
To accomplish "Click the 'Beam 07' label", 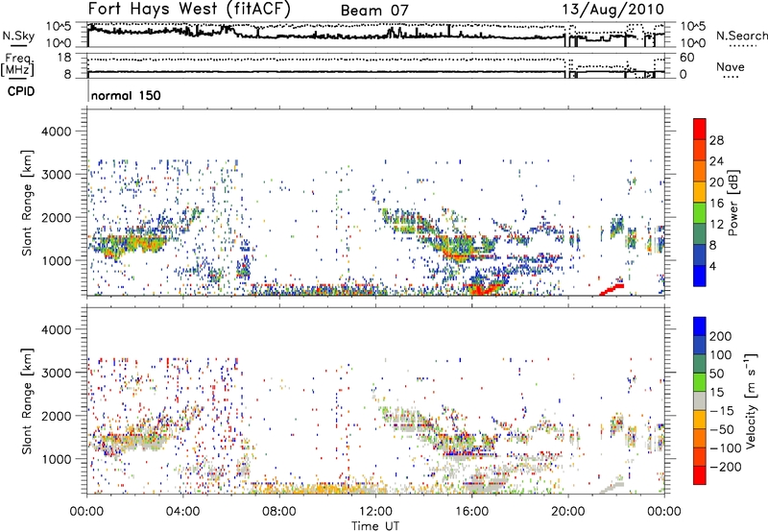I will click(374, 11).
